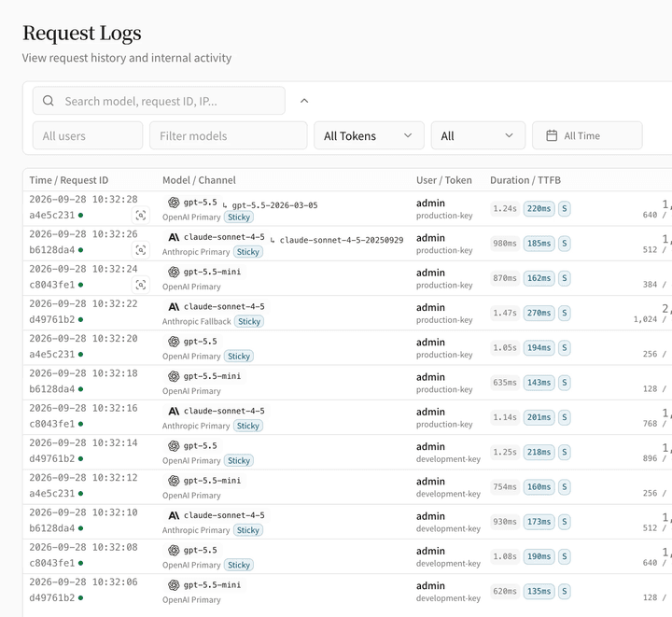Click OpenAI logo in the 10:32:14 row
Viewport: 672px width, 617px height.
[174, 445]
